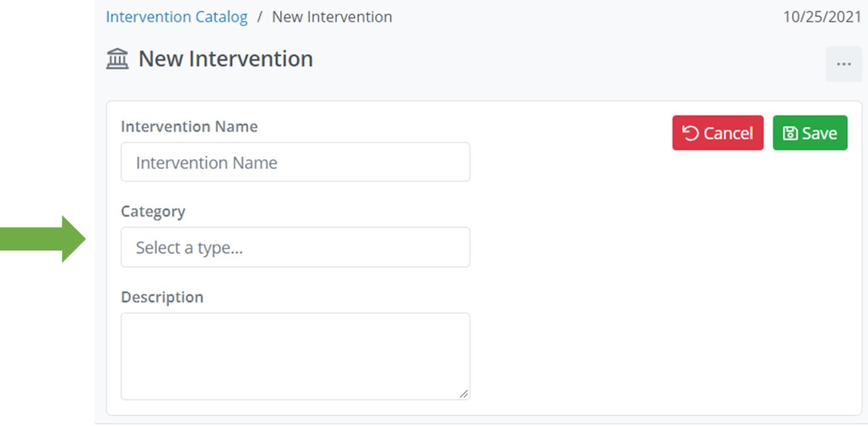
Task: Click the green arrow pointing at Category
Action: pyautogui.click(x=43, y=239)
